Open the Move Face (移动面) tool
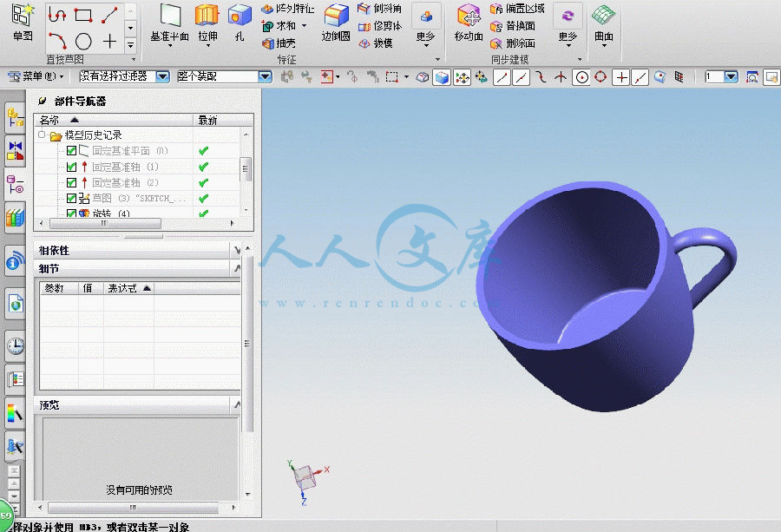 click(x=469, y=23)
